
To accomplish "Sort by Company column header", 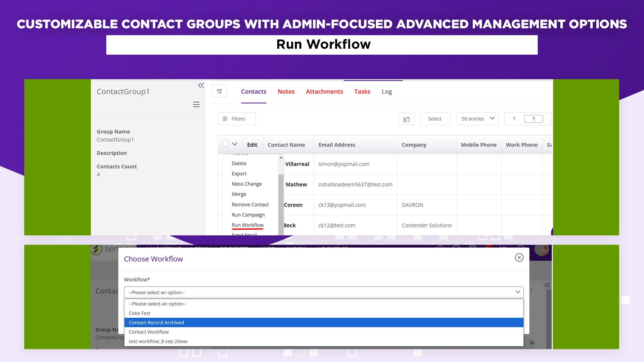I will click(x=414, y=145).
